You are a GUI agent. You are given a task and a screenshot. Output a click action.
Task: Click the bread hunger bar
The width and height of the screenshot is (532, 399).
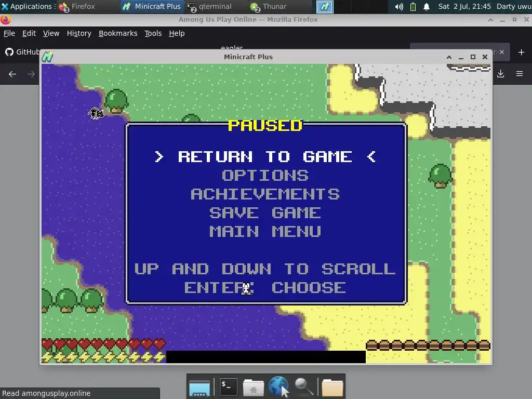click(428, 345)
